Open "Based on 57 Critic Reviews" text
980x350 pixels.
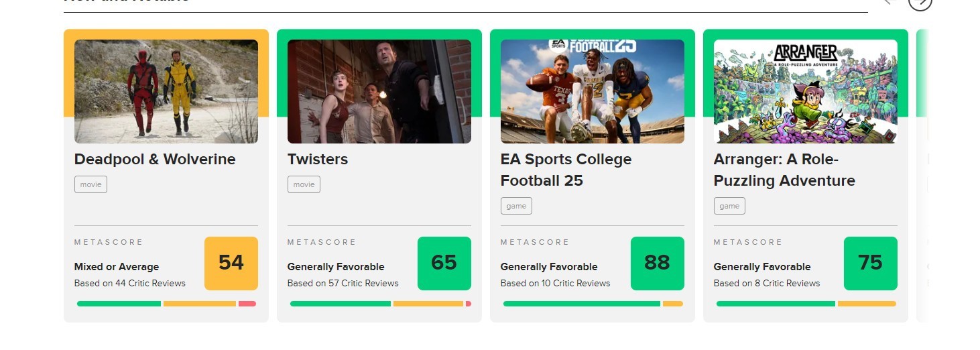pos(343,283)
